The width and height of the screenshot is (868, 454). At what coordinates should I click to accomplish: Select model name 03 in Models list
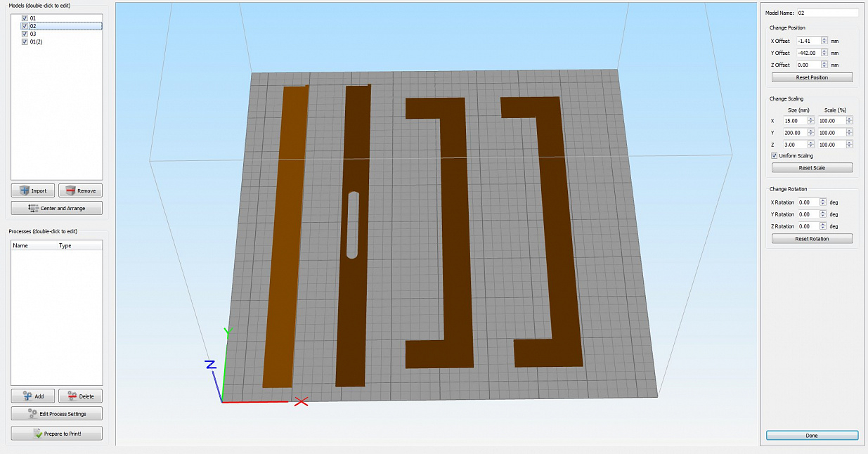(x=33, y=34)
